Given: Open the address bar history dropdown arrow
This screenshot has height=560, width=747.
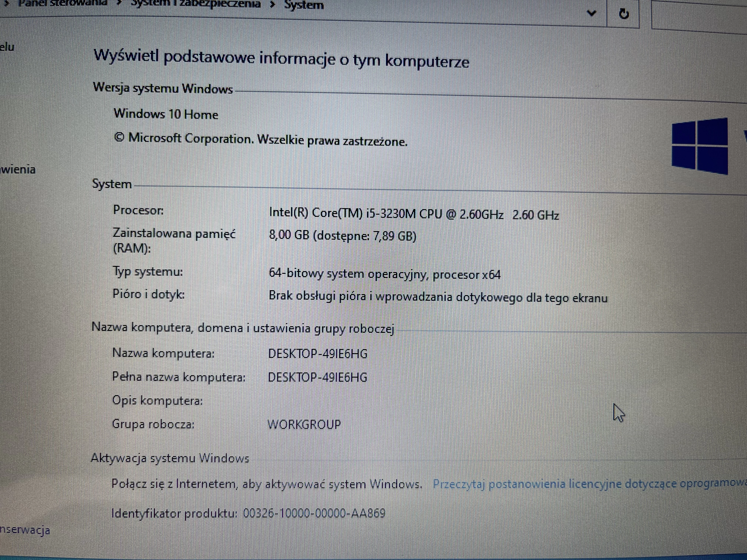Looking at the screenshot, I should [592, 13].
